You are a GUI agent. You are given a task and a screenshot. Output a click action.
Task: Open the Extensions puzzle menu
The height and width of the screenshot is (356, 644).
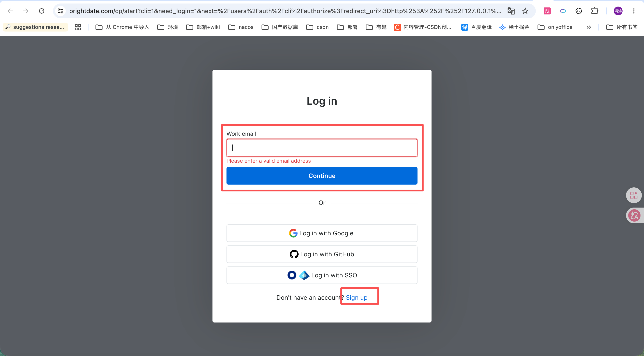[x=594, y=11]
